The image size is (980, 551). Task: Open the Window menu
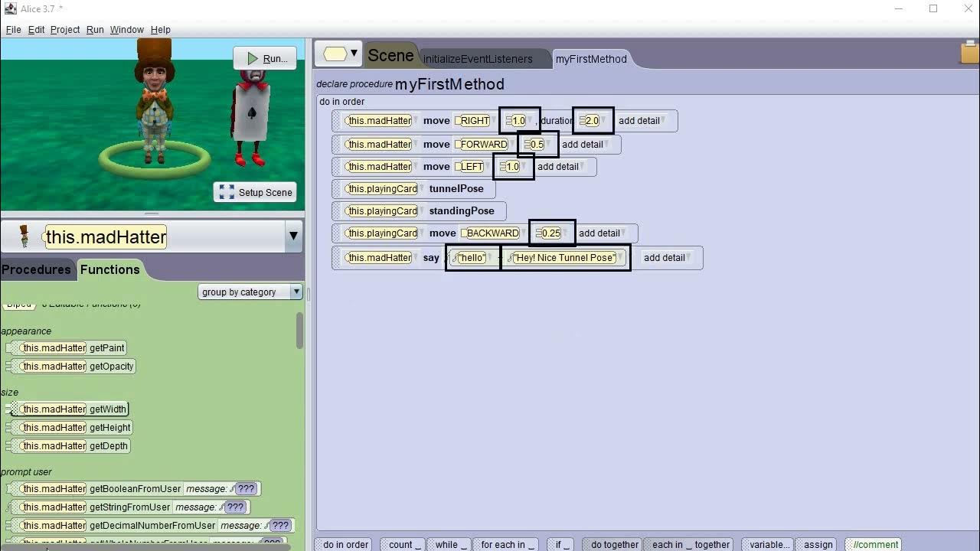[x=126, y=29]
